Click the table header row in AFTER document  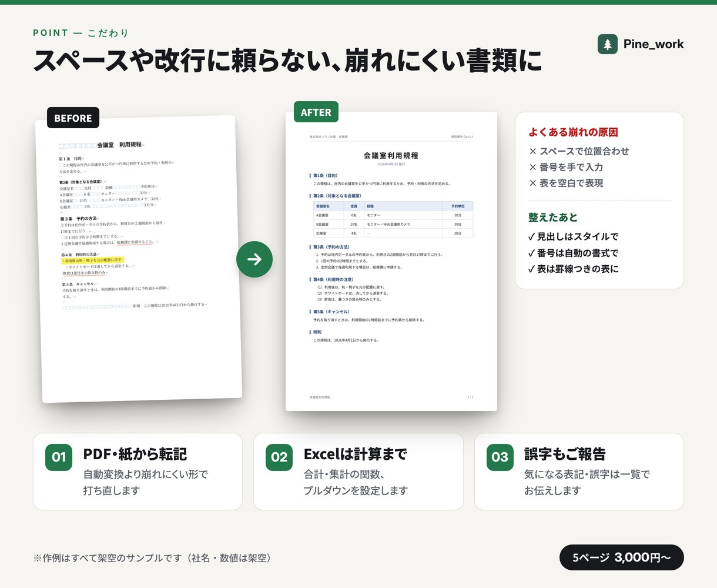(x=393, y=206)
